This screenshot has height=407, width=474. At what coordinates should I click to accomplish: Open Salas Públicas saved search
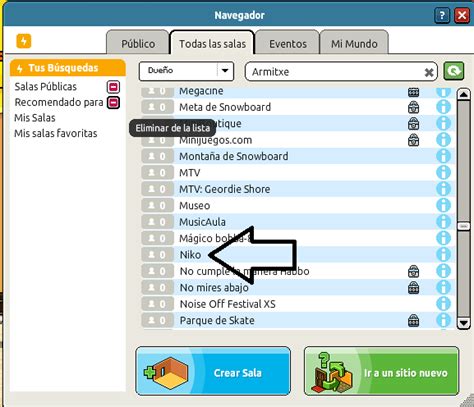46,87
